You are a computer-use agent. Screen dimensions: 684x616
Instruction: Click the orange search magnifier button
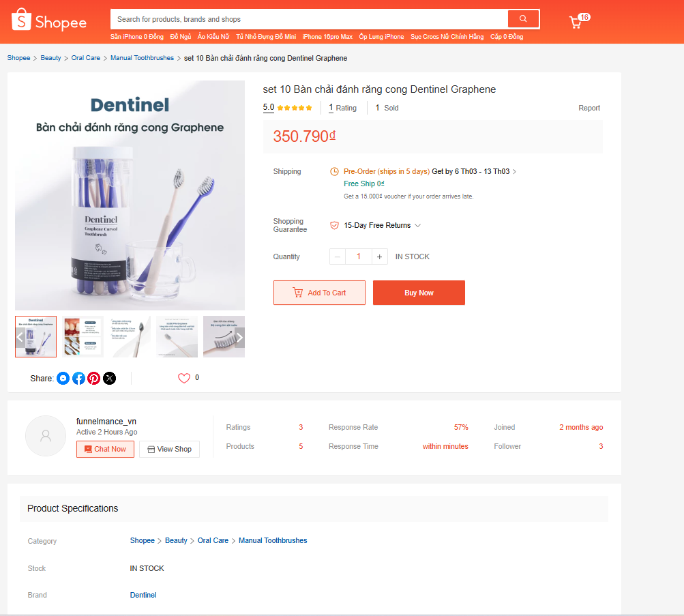pyautogui.click(x=523, y=19)
